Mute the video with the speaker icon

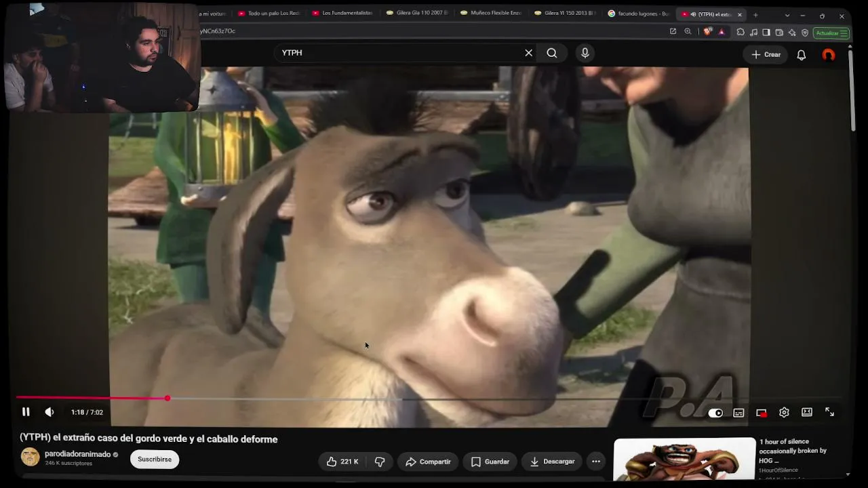[x=50, y=412]
